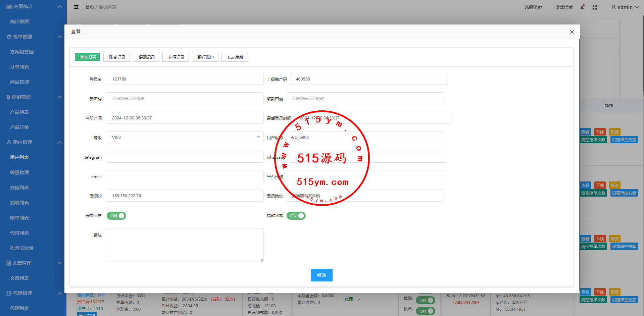644x316 pixels.
Task: Open the notification bell icon
Action: (582, 7)
